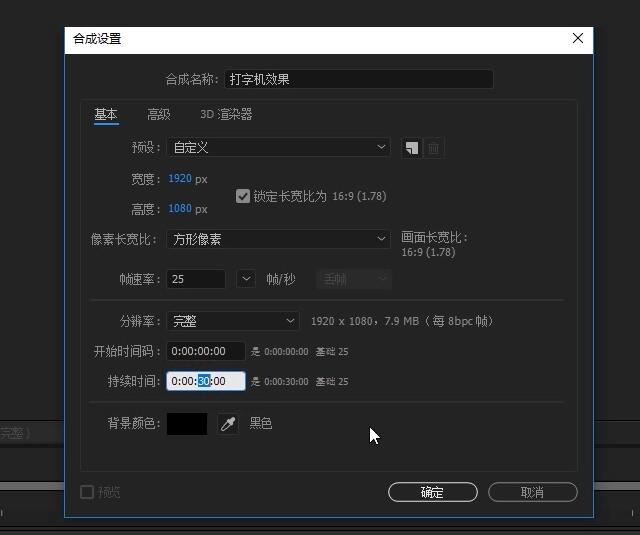640x535 pixels.
Task: Click the 1920 x 1080, 7.9 MB info text
Action: (x=402, y=321)
